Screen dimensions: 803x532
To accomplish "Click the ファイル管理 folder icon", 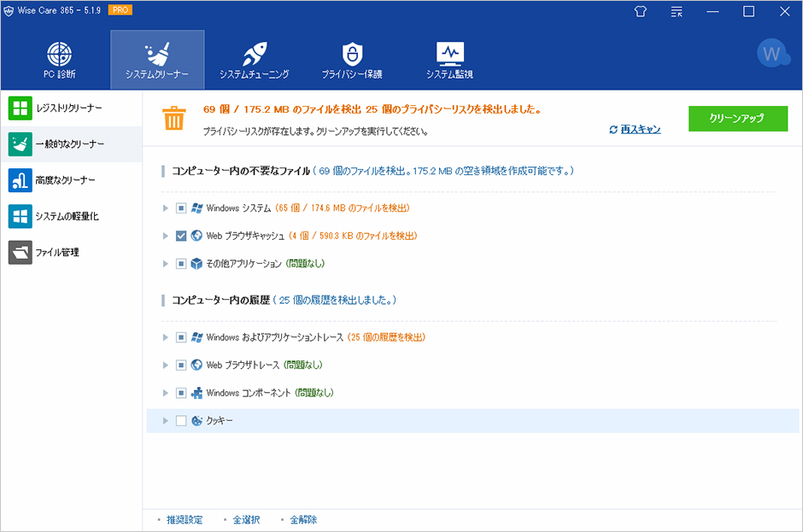I will pos(20,253).
